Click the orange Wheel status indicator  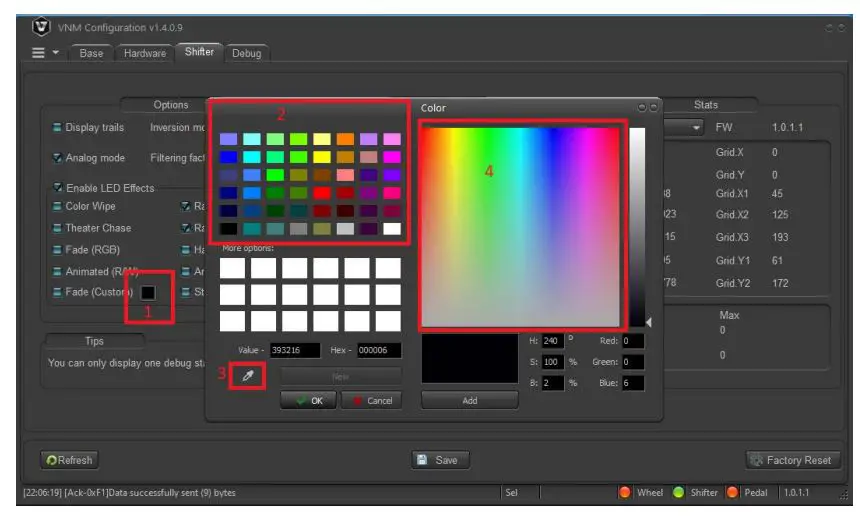click(x=625, y=492)
